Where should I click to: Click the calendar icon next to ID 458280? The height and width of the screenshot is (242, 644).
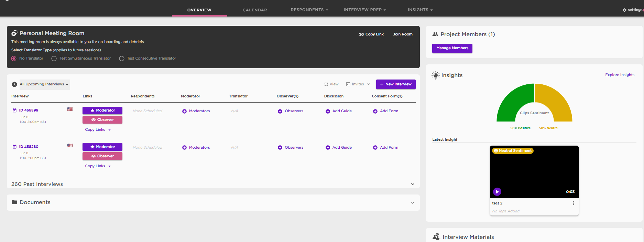14,147
